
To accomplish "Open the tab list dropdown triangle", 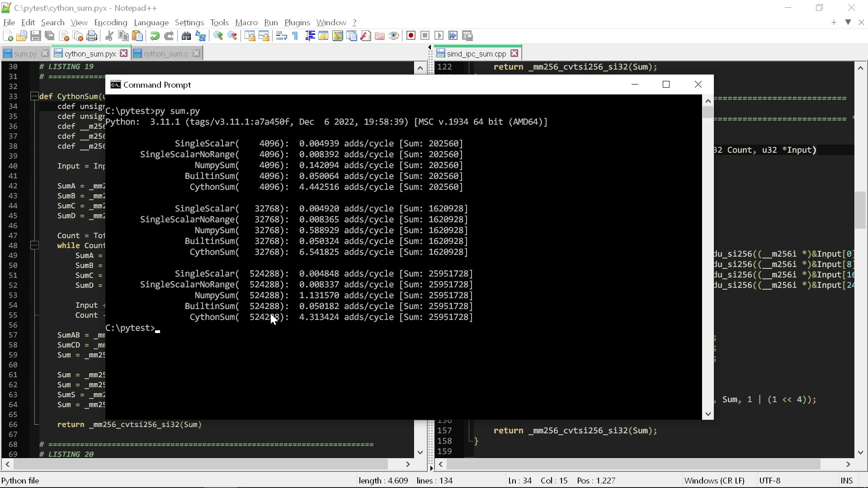I will pyautogui.click(x=848, y=22).
